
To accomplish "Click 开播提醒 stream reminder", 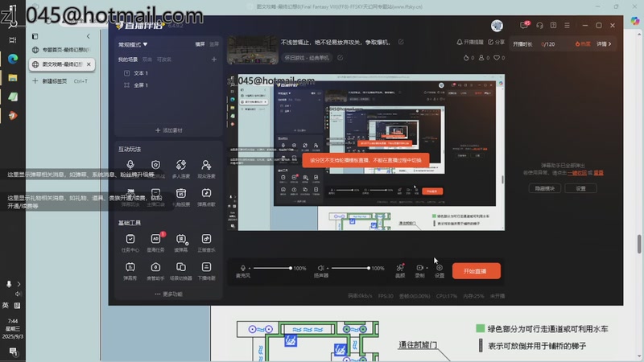I will point(470,42).
